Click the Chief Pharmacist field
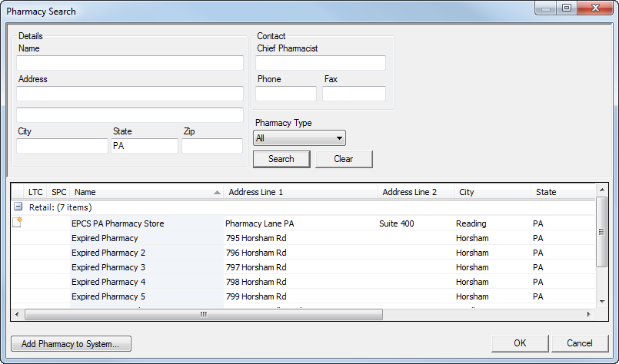The width and height of the screenshot is (619, 364). (321, 63)
